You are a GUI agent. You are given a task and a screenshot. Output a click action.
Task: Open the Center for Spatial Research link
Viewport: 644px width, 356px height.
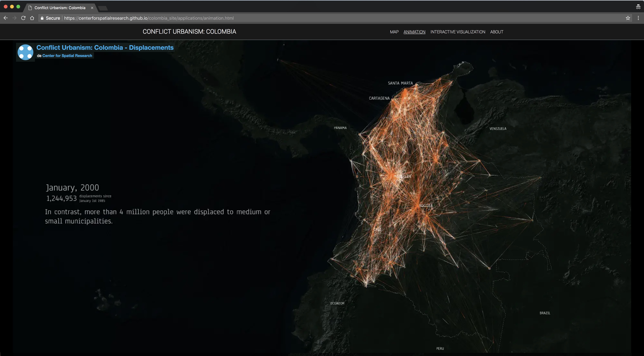click(67, 56)
